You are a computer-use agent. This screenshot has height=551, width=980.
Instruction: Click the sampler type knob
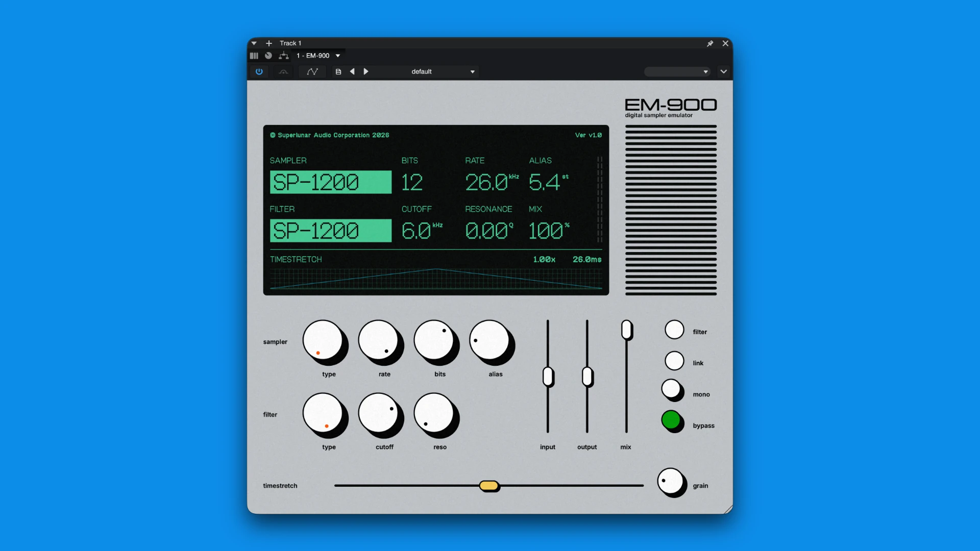pos(323,340)
